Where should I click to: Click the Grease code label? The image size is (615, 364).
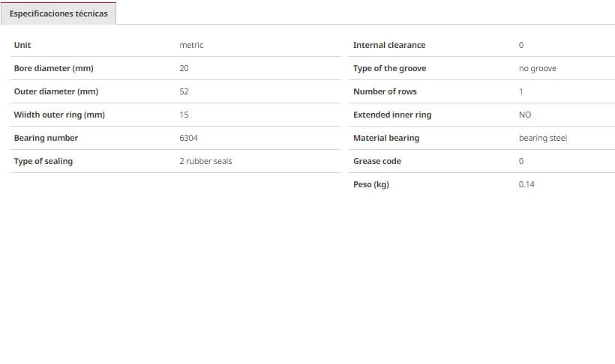377,161
